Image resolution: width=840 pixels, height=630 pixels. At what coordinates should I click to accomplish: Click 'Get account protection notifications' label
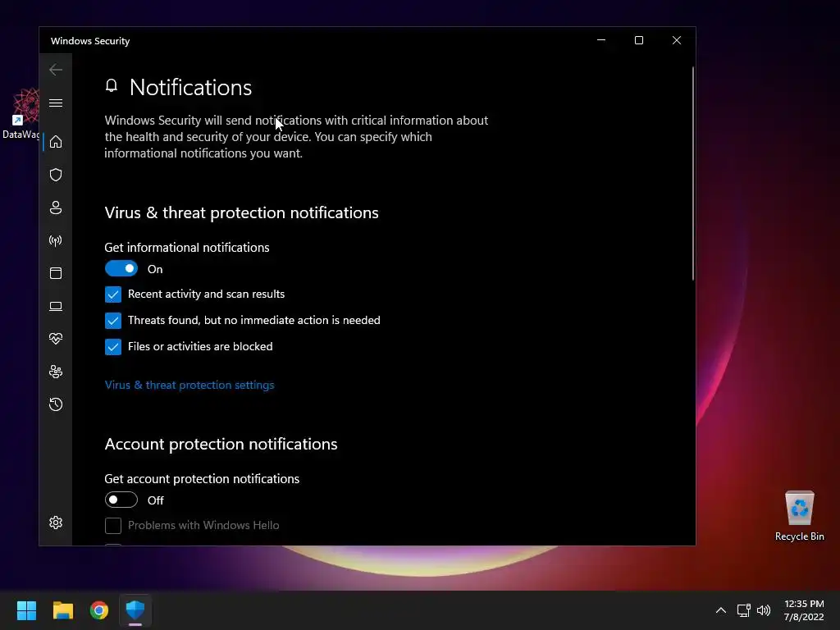pyautogui.click(x=202, y=478)
